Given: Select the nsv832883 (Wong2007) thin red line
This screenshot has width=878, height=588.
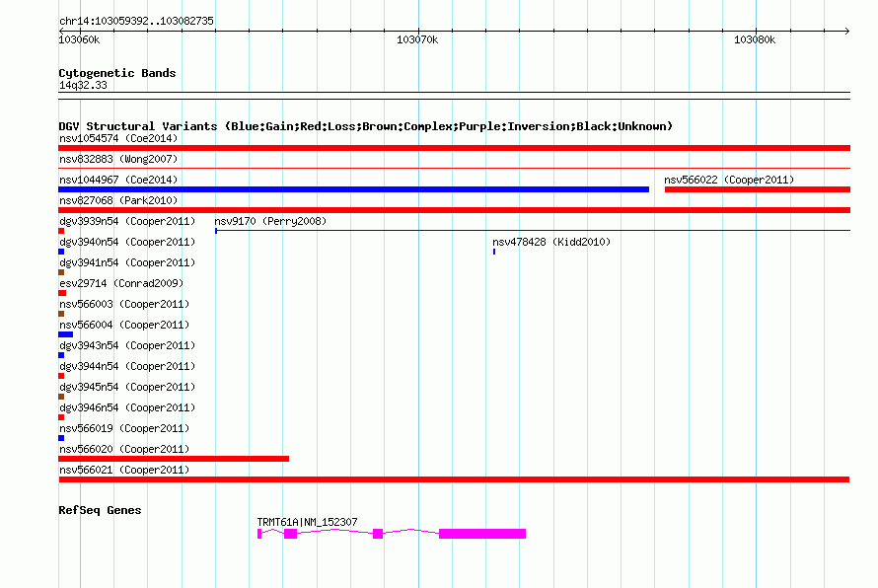Looking at the screenshot, I should point(454,168).
